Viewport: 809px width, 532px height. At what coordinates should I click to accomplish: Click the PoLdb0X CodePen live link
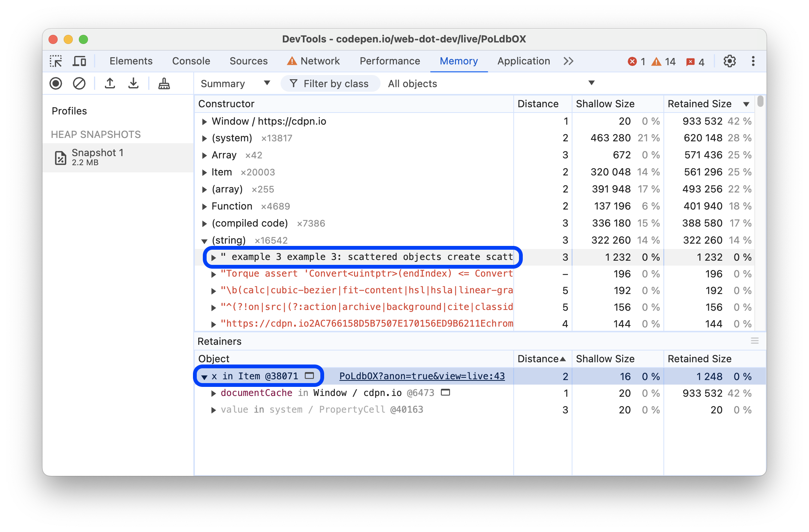click(422, 376)
